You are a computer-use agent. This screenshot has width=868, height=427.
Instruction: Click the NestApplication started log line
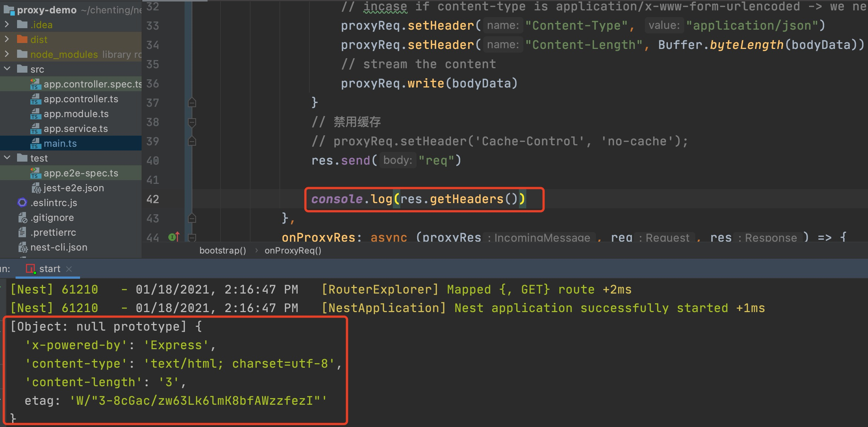[388, 308]
